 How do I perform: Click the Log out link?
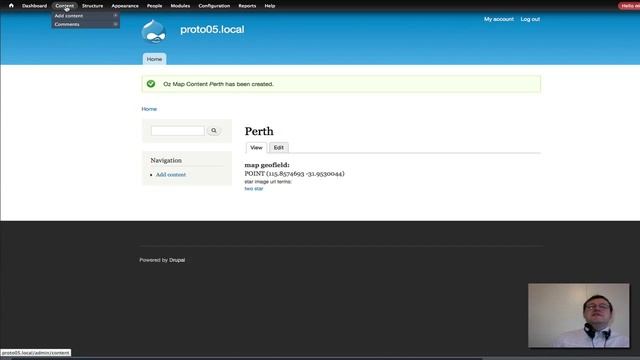[530, 19]
